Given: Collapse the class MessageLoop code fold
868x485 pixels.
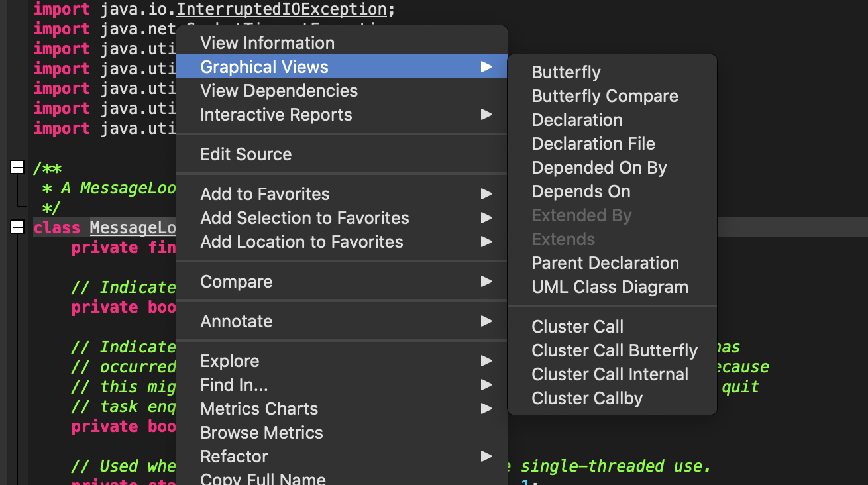Looking at the screenshot, I should (17, 227).
